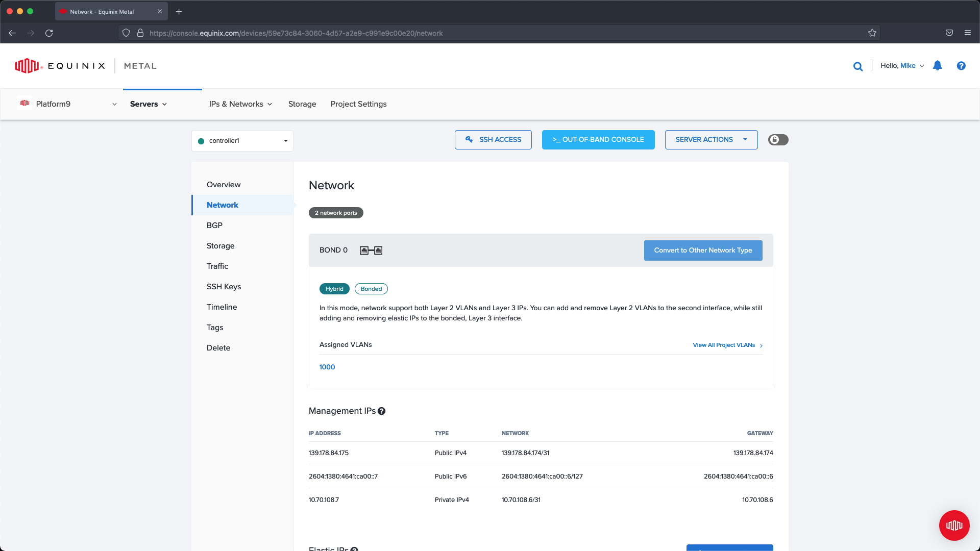Viewport: 980px width, 551px height.
Task: Open the Equinix chat widget button
Action: point(954,525)
